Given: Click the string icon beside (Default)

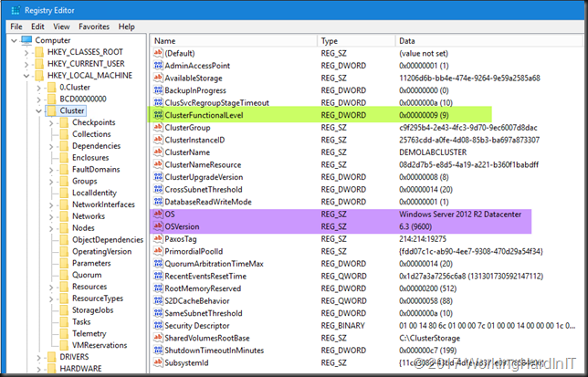Looking at the screenshot, I should (x=158, y=53).
